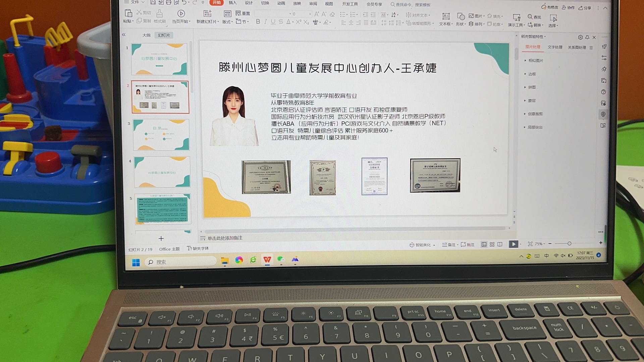Open the 75% zoom level dropdown
The width and height of the screenshot is (644, 362).
pyautogui.click(x=540, y=244)
